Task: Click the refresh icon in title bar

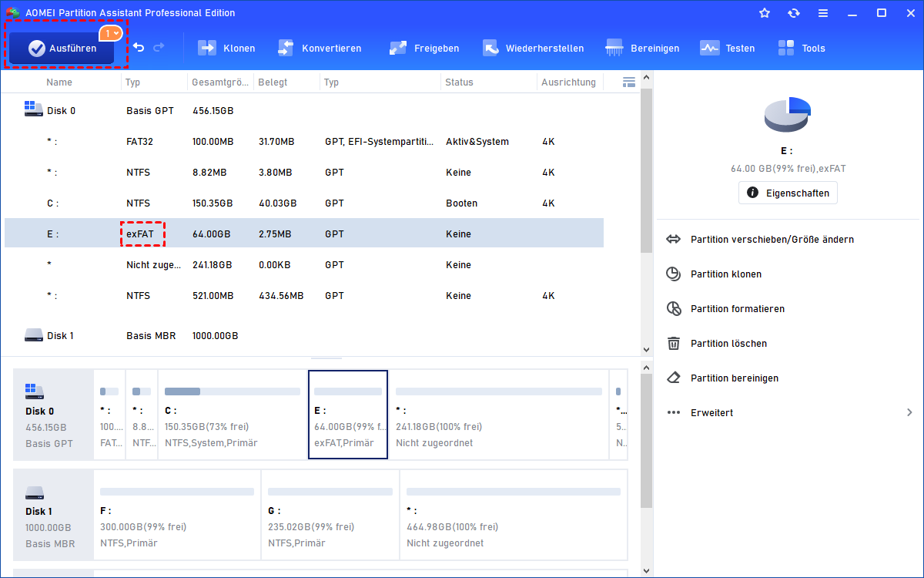Action: 794,13
